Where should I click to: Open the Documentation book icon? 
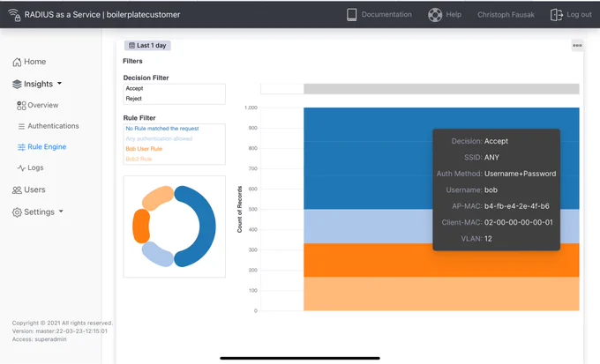[x=351, y=14]
